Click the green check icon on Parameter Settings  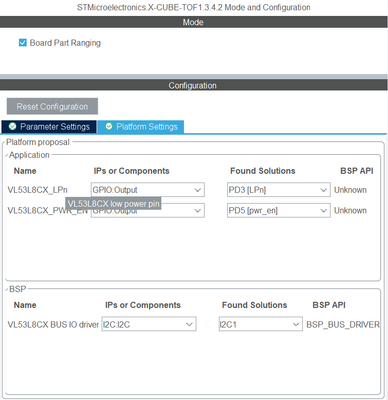(12, 126)
